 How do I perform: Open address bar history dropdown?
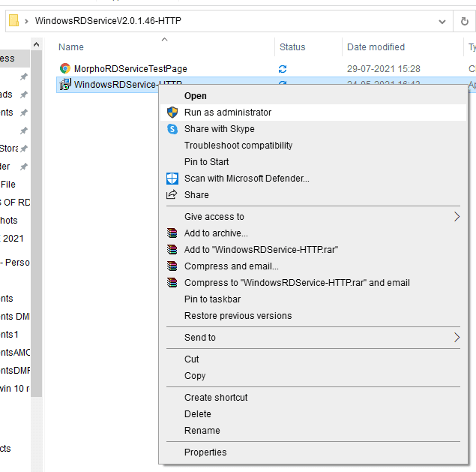(x=442, y=22)
